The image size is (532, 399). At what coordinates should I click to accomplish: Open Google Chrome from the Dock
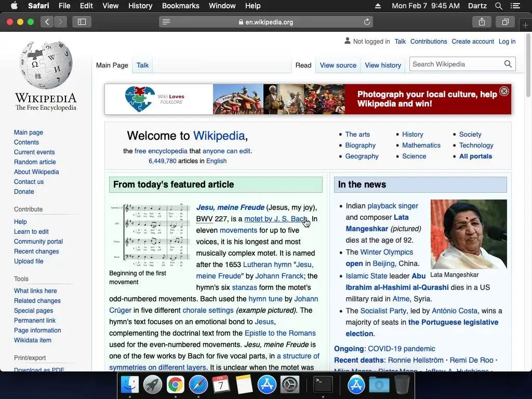pyautogui.click(x=175, y=385)
